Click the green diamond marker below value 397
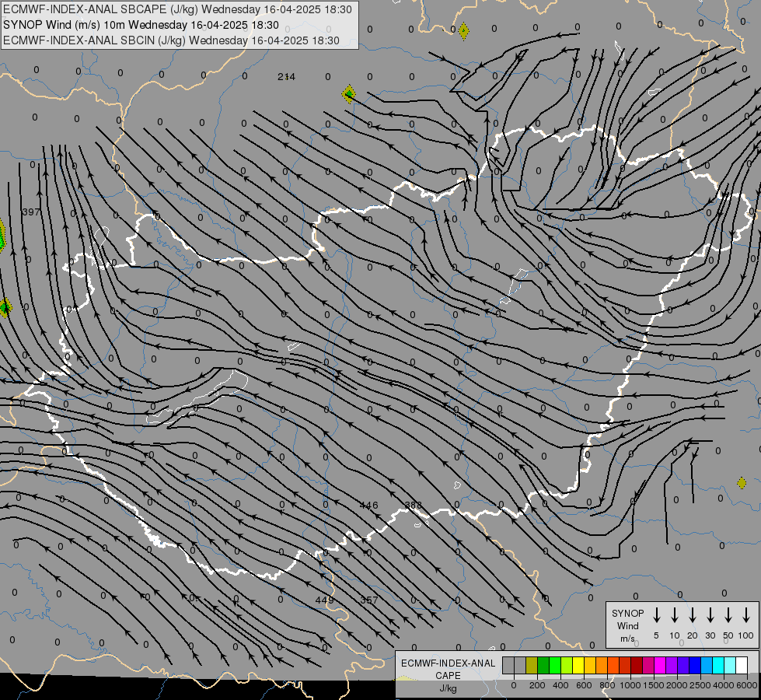The image size is (761, 700). click(5, 308)
